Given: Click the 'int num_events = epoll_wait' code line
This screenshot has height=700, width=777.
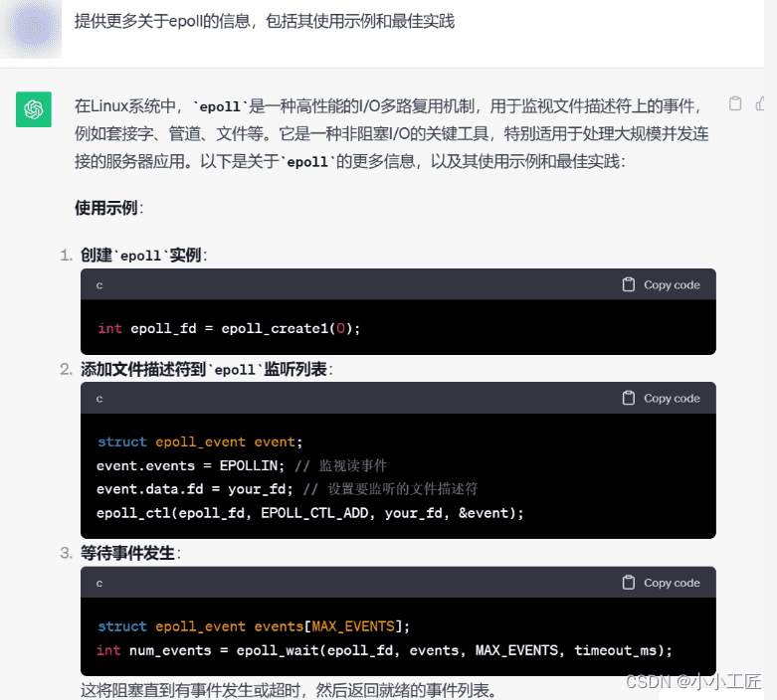Looking at the screenshot, I should tap(385, 650).
